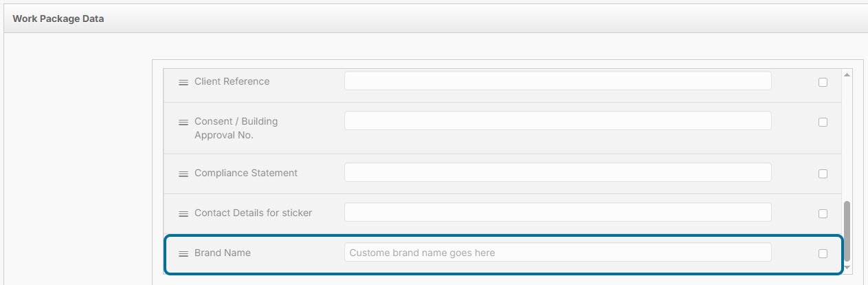Click the Brand Name field label
Screen dimensions: 868x285
[223, 253]
